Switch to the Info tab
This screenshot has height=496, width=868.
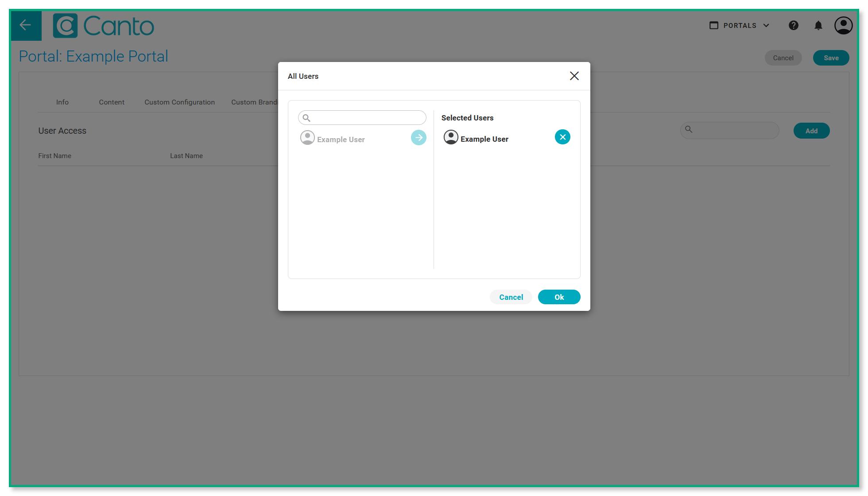coord(62,102)
